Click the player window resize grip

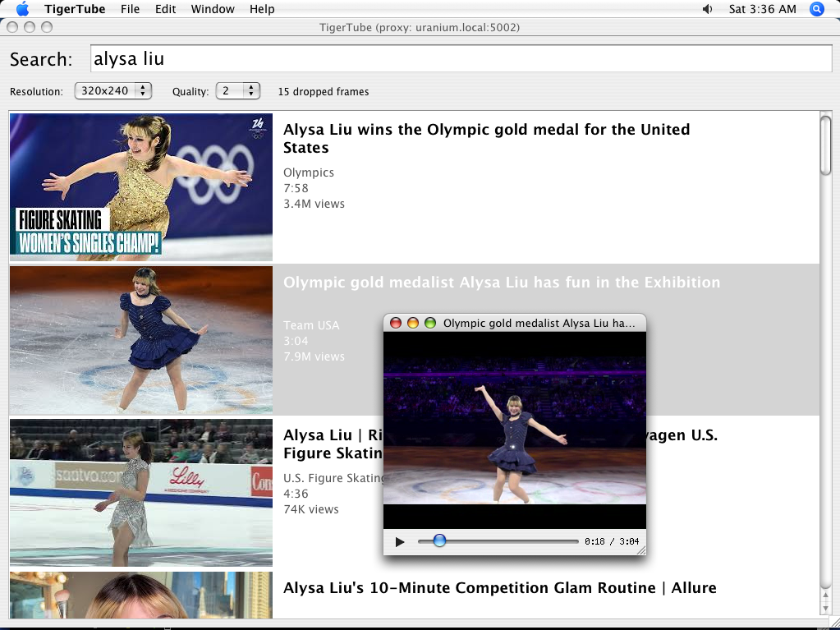point(641,550)
